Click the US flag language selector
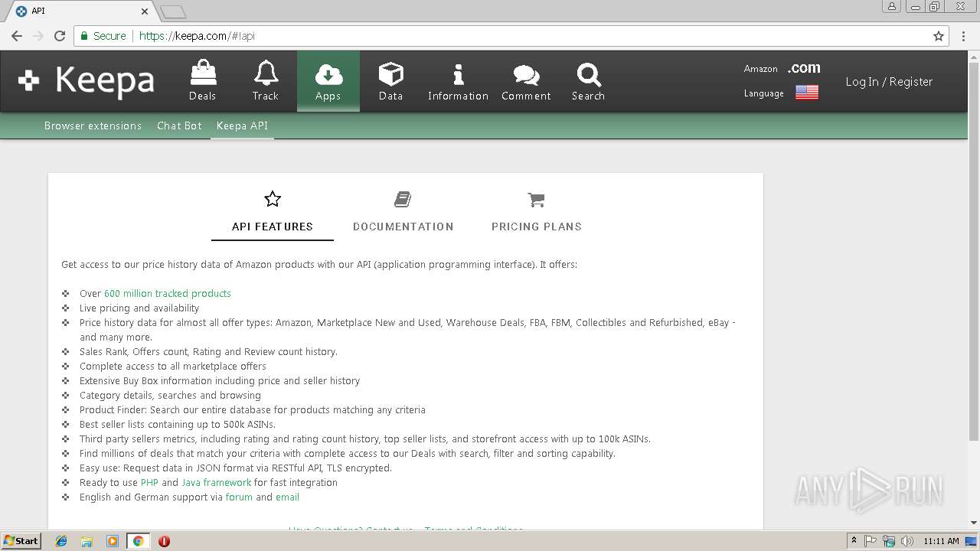This screenshot has width=980, height=551. [x=807, y=93]
